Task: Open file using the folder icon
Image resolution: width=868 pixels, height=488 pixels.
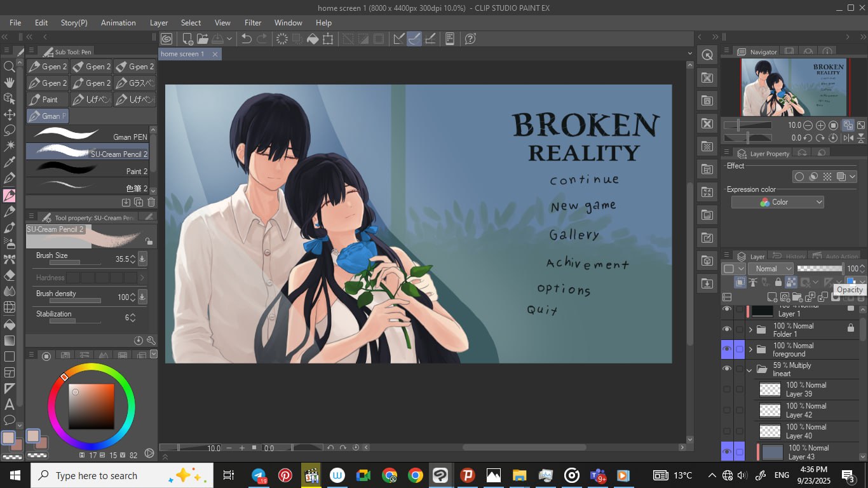Action: 203,39
